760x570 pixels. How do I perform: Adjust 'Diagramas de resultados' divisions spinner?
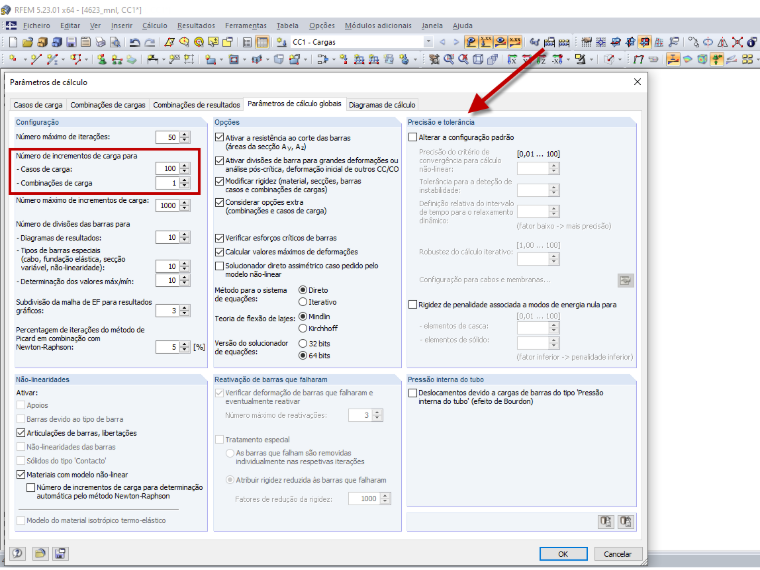pyautogui.click(x=185, y=238)
